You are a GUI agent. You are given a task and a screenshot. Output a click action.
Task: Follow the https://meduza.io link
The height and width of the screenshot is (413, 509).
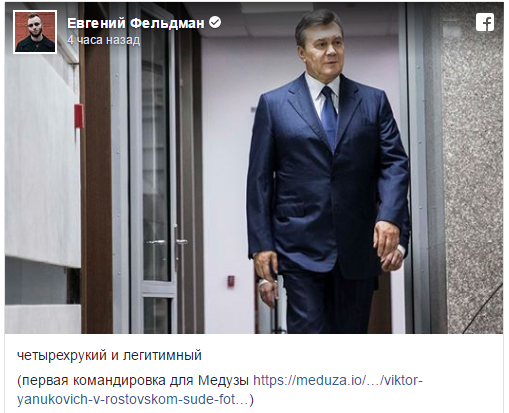tap(338, 380)
